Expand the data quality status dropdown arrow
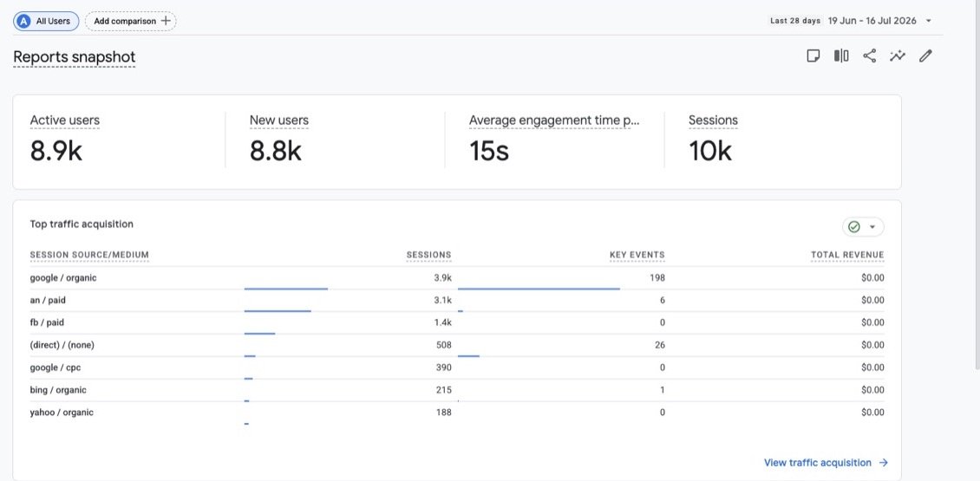 (x=872, y=227)
